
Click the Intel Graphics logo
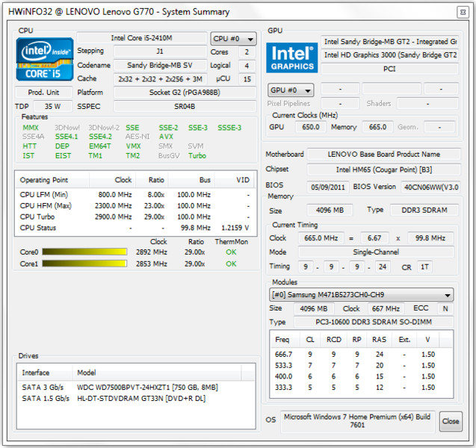pyautogui.click(x=291, y=57)
